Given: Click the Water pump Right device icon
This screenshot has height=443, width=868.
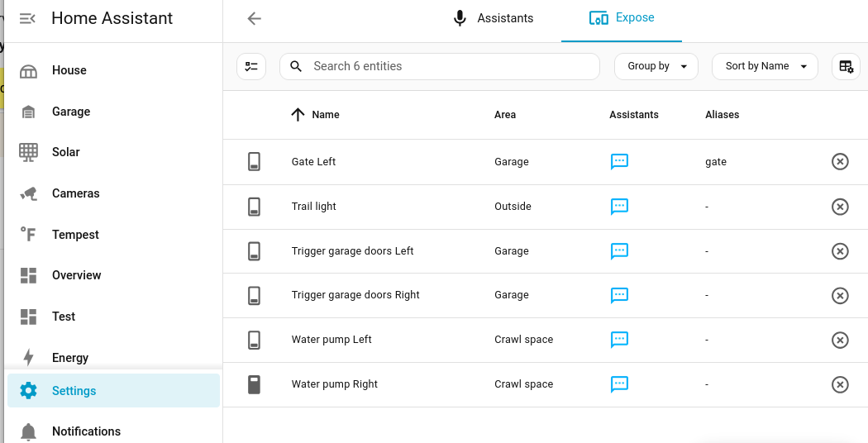Looking at the screenshot, I should [255, 384].
